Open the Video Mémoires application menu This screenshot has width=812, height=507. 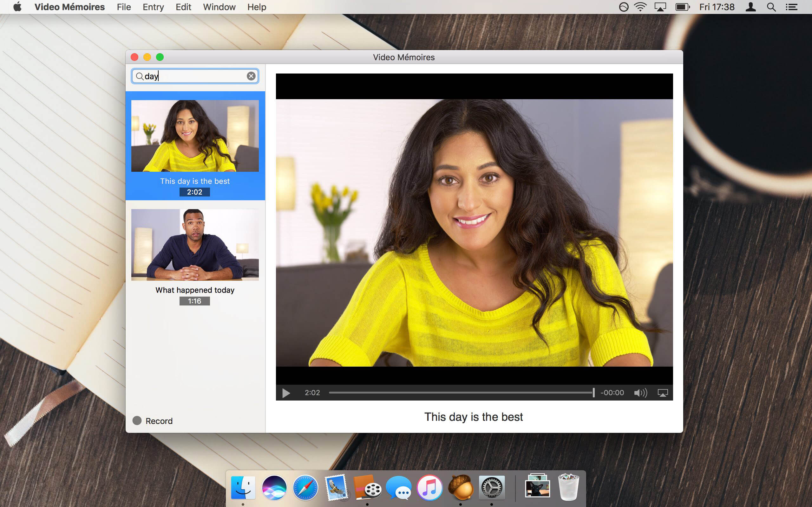[x=69, y=7]
